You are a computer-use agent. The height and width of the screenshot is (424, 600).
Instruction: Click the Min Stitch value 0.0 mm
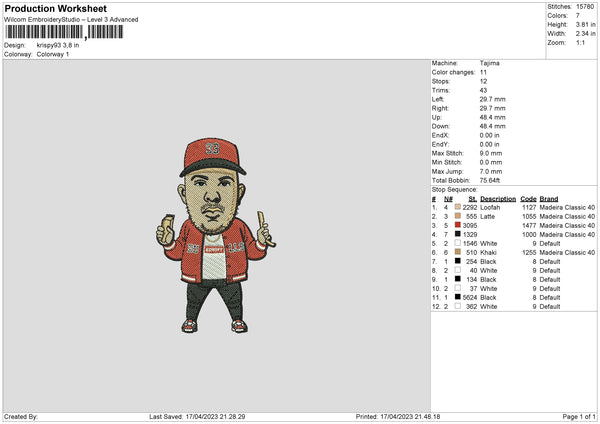[x=491, y=162]
